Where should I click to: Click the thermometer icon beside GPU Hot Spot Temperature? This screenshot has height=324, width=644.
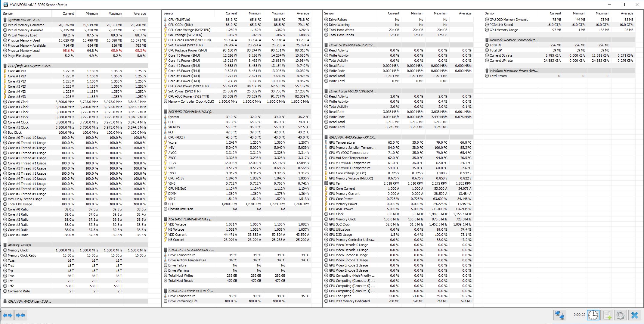[326, 158]
